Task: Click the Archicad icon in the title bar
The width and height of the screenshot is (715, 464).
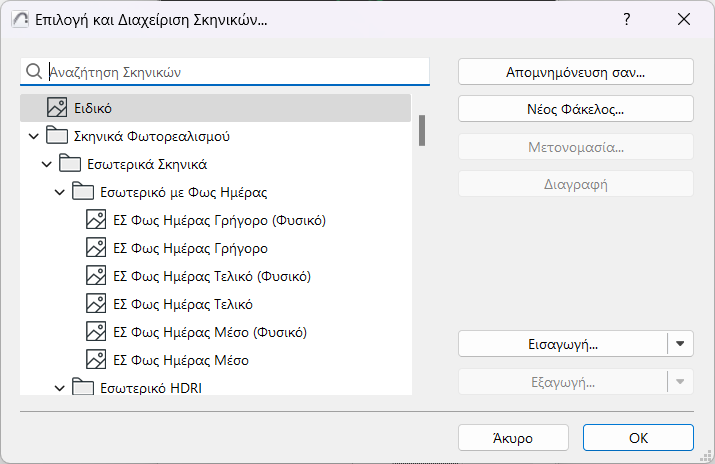Action: pyautogui.click(x=20, y=20)
